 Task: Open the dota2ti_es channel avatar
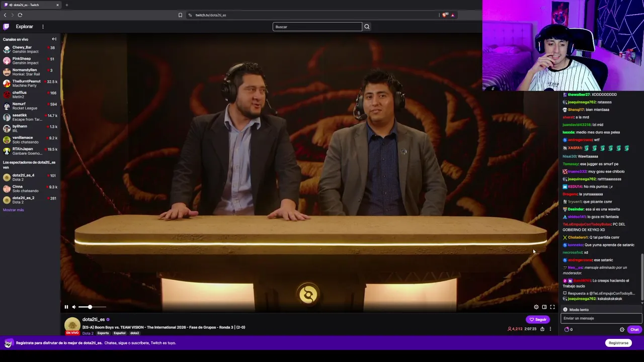pos(72,325)
